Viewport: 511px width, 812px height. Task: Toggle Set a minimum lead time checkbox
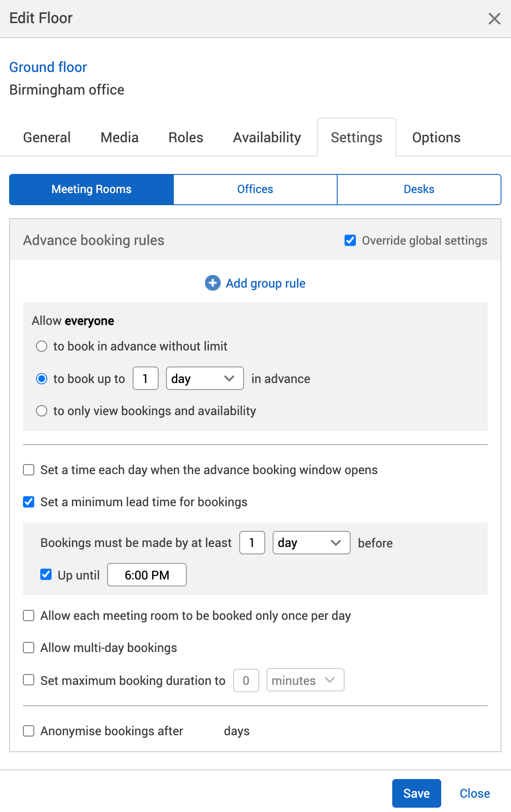[29, 502]
